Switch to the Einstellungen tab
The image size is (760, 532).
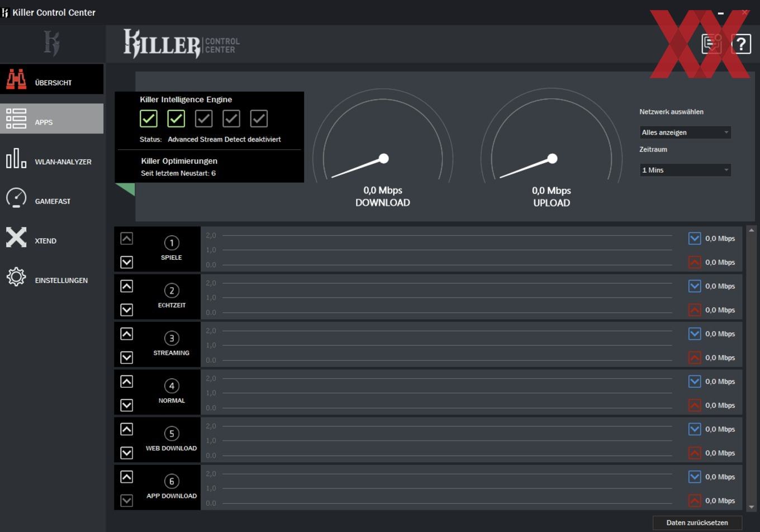52,277
